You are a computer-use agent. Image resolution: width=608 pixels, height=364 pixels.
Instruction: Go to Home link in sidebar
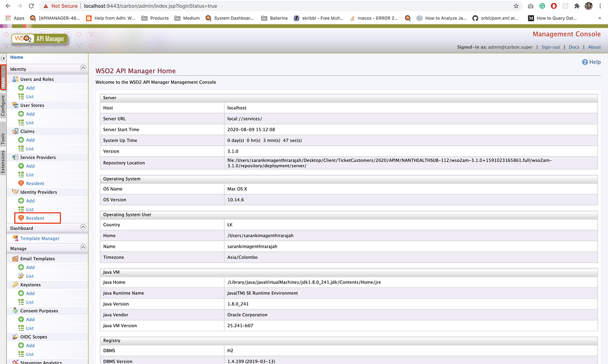[x=17, y=57]
